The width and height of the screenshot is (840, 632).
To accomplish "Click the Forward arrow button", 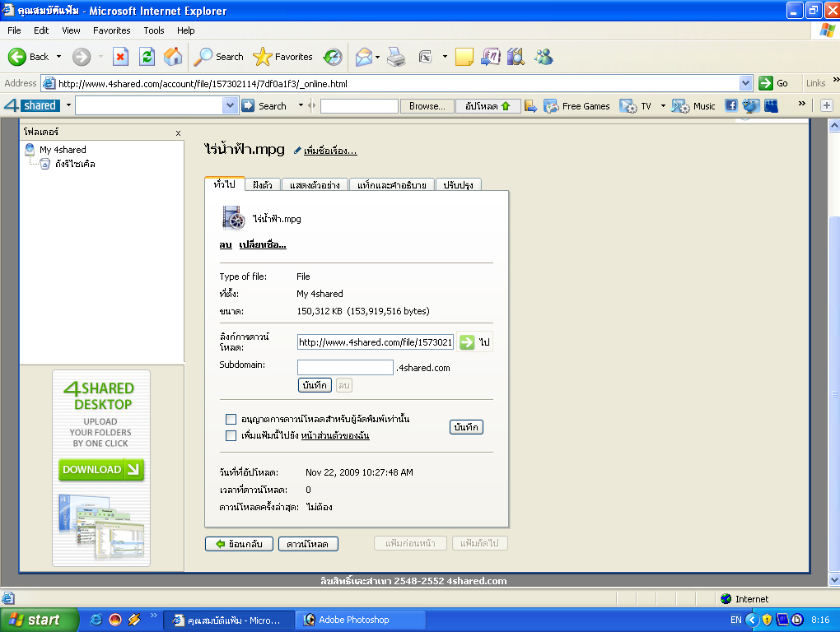I will [x=82, y=57].
